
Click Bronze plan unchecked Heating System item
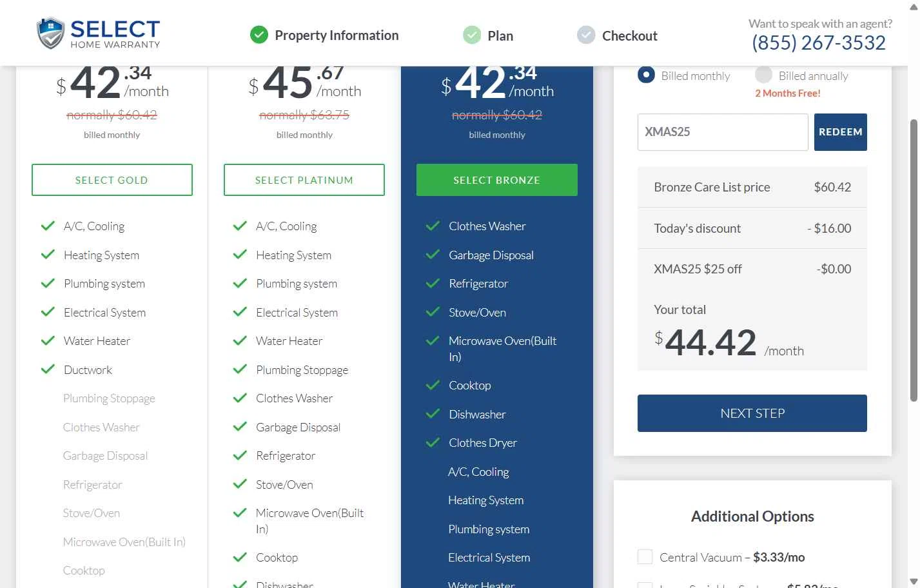tap(486, 500)
